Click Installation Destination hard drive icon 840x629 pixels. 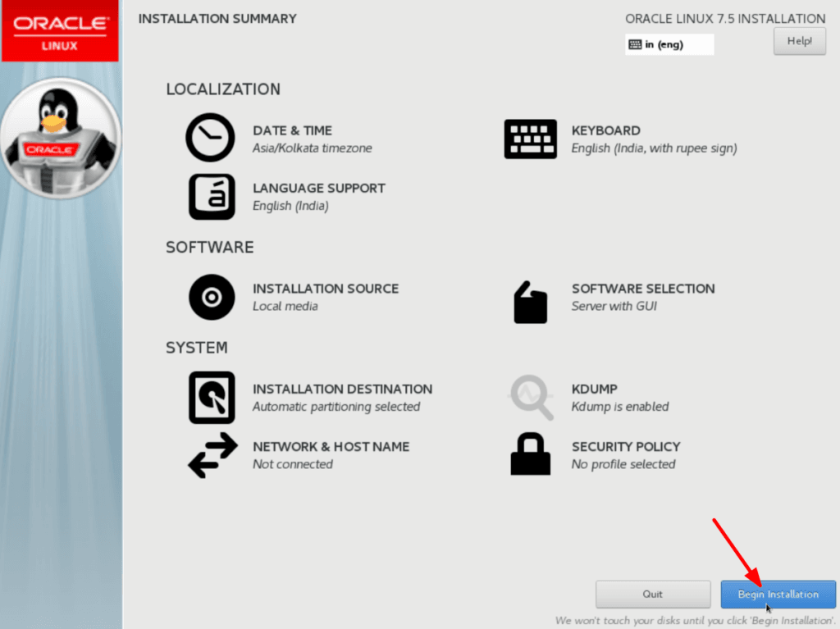[212, 398]
